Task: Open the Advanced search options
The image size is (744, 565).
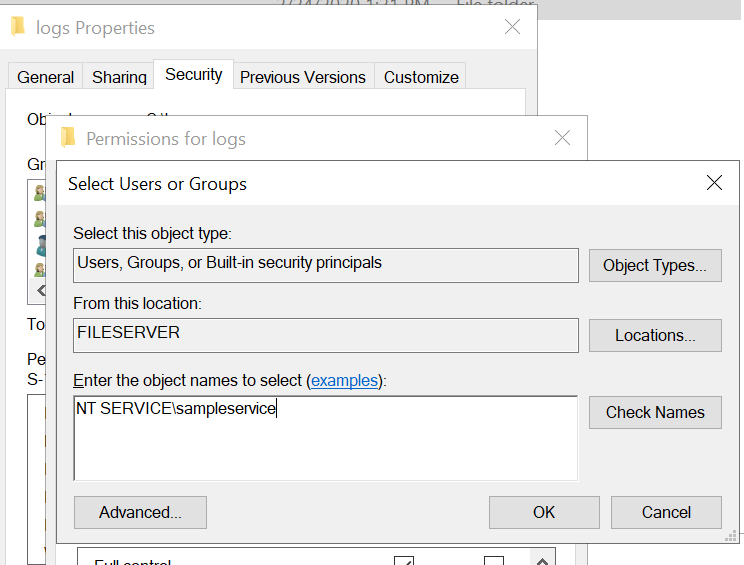Action: click(x=140, y=512)
